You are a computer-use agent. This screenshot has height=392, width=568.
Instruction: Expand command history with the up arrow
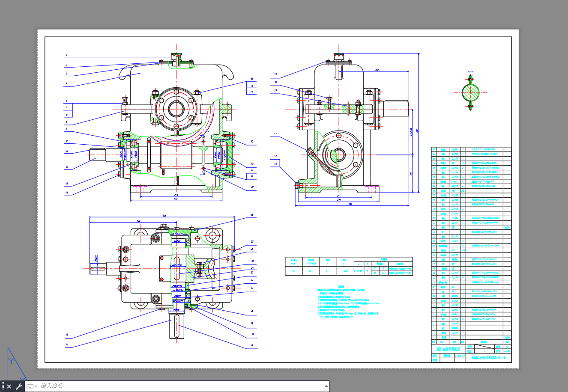326,386
